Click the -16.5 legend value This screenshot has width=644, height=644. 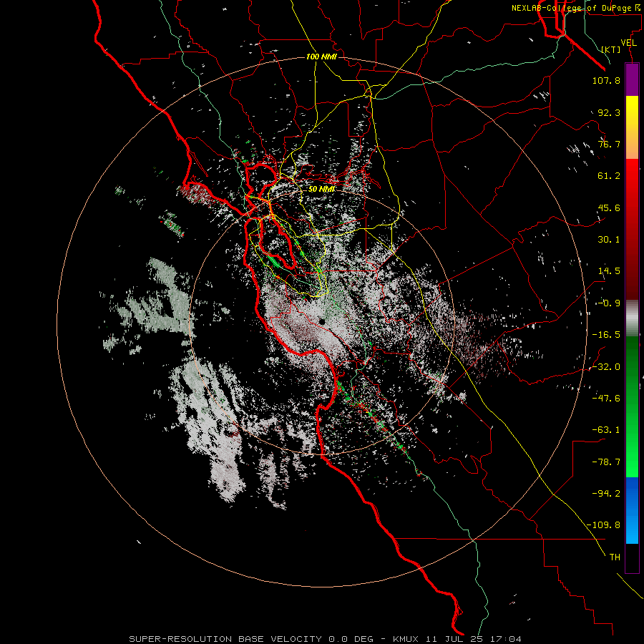point(606,335)
